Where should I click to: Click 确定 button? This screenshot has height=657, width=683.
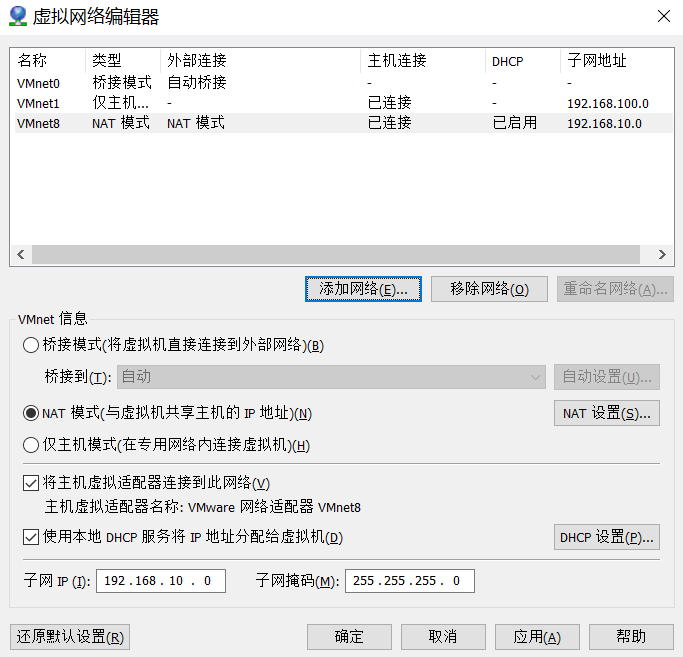[x=349, y=637]
